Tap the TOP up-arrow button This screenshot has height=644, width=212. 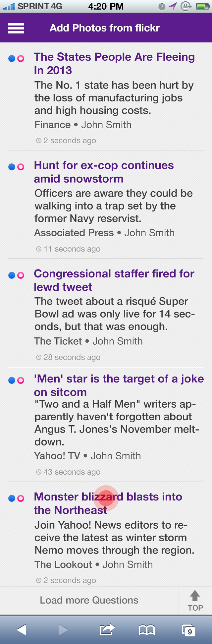tap(195, 601)
